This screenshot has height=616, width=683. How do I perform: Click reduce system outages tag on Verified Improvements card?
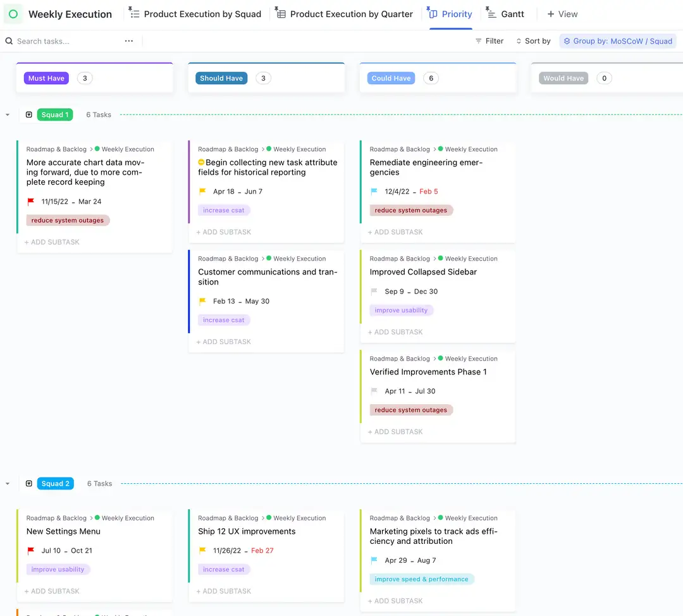(x=411, y=410)
